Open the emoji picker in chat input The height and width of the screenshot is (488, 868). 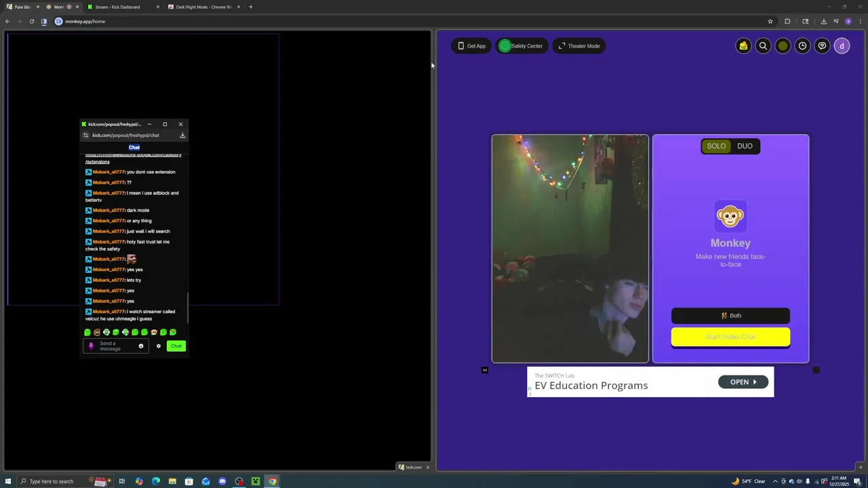(x=141, y=346)
